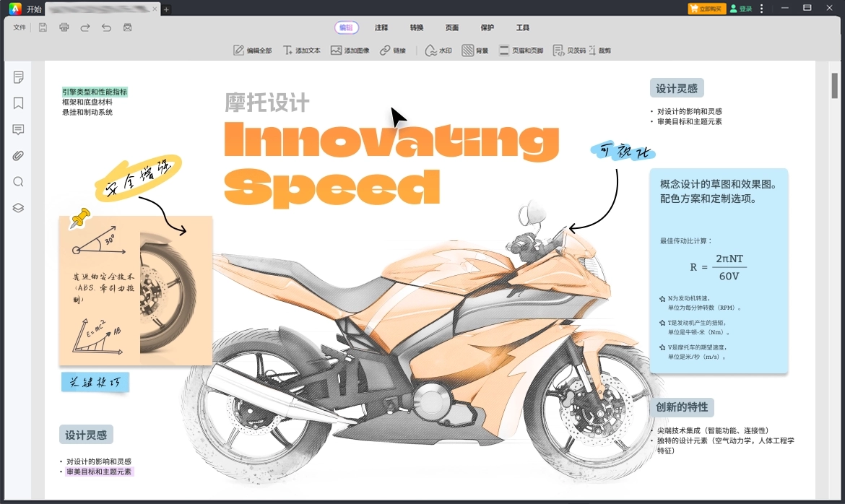The width and height of the screenshot is (845, 504).
Task: Go to the 开始 (Start) tab
Action: 34,9
